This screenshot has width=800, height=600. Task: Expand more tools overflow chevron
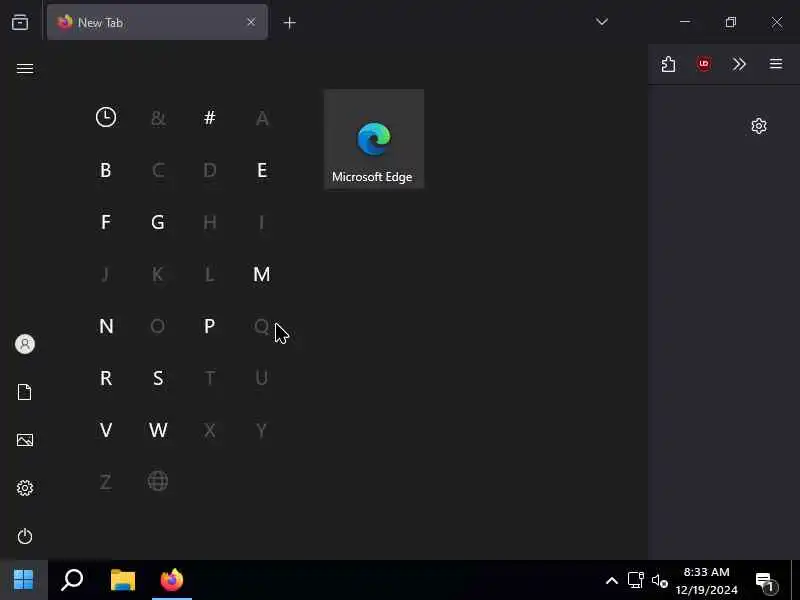pyautogui.click(x=739, y=64)
